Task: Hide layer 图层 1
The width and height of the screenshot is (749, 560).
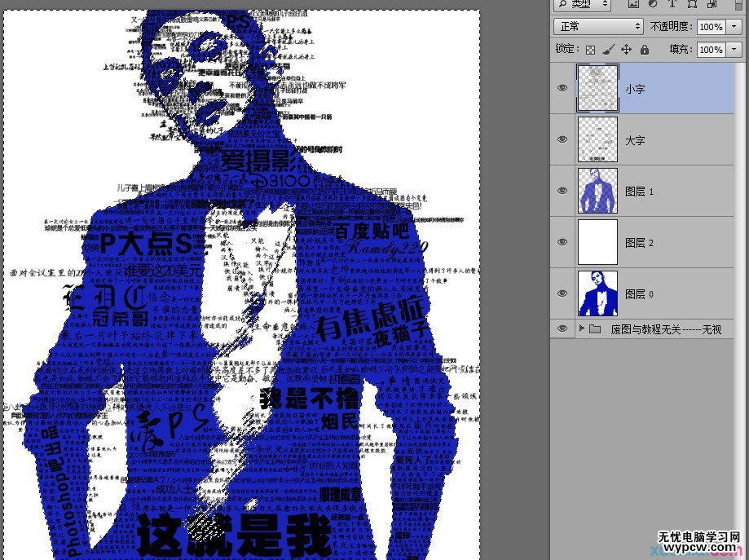Action: [562, 190]
